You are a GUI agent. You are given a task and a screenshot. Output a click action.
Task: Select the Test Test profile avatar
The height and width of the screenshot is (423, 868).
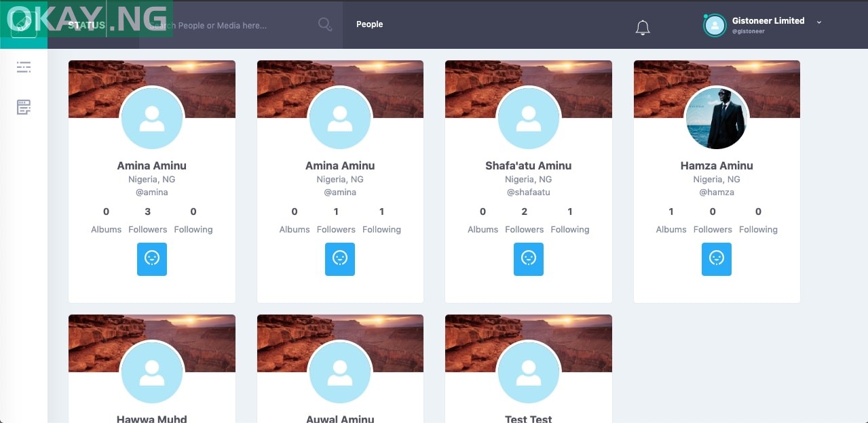click(x=528, y=372)
